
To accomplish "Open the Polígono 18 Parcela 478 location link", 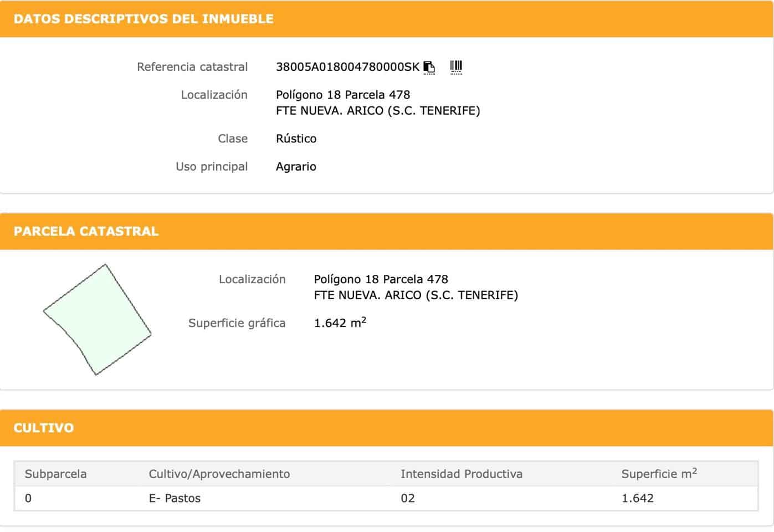I will point(344,94).
